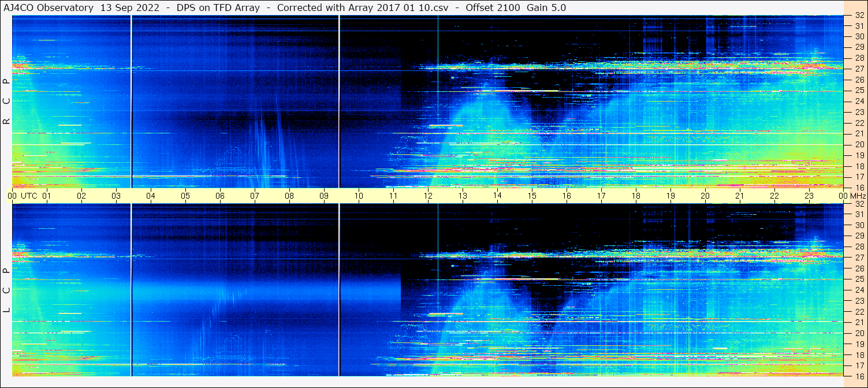Click the 25 MHz tick on RCP frequency scale
The image size is (868, 388).
[859, 90]
